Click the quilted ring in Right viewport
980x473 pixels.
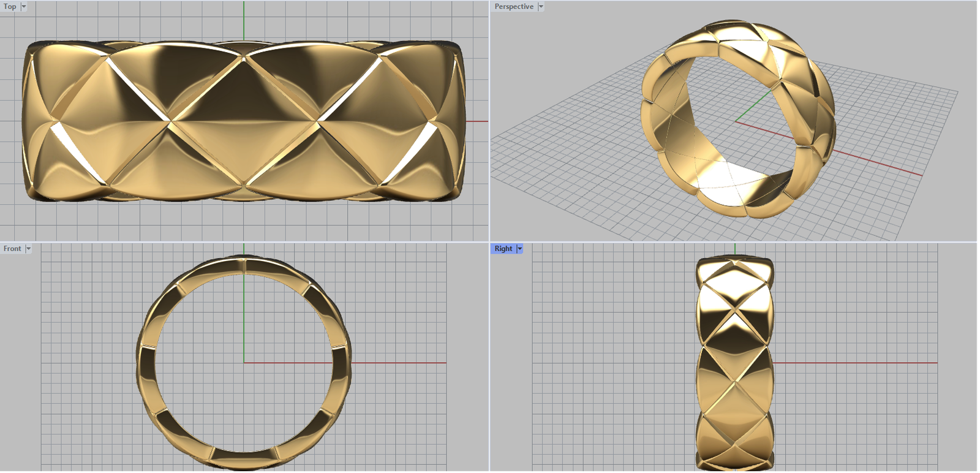tap(735, 361)
